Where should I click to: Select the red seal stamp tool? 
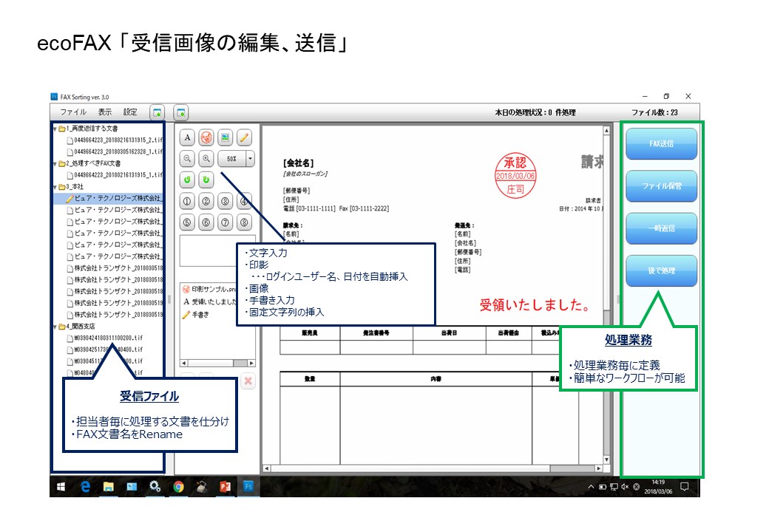point(206,137)
